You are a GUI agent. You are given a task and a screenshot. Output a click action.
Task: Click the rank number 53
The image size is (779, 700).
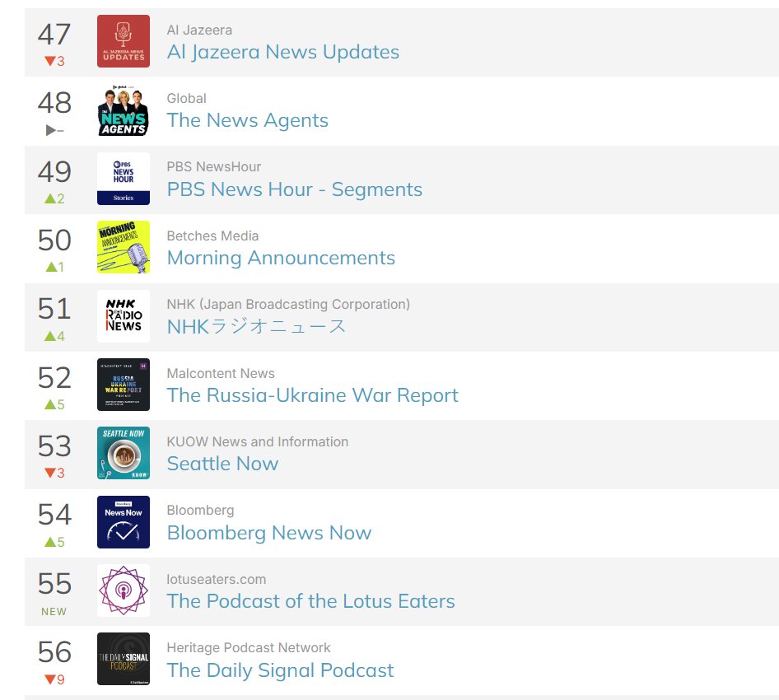pos(54,446)
